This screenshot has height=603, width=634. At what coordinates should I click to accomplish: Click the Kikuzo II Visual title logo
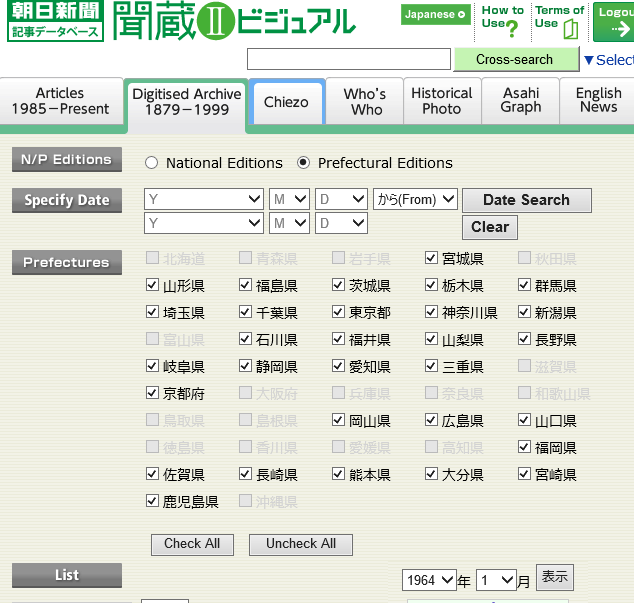pyautogui.click(x=234, y=21)
